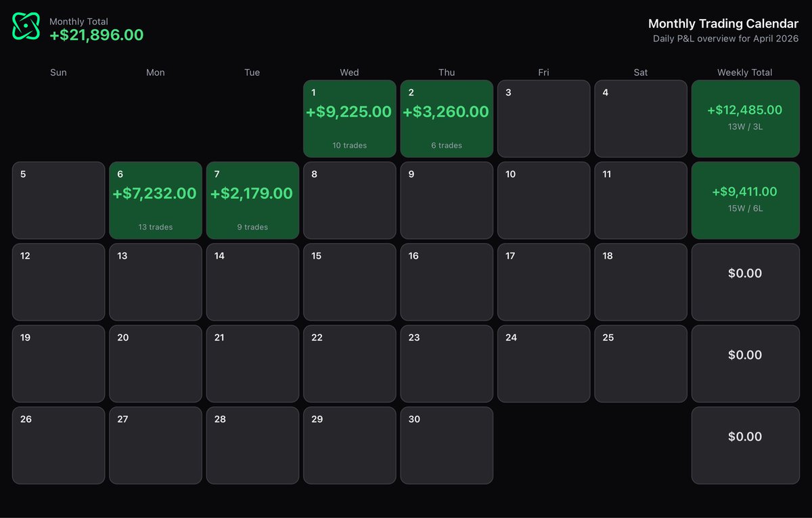Screen dimensions: 812x518
Task: Click the Thu column header
Action: coord(447,72)
